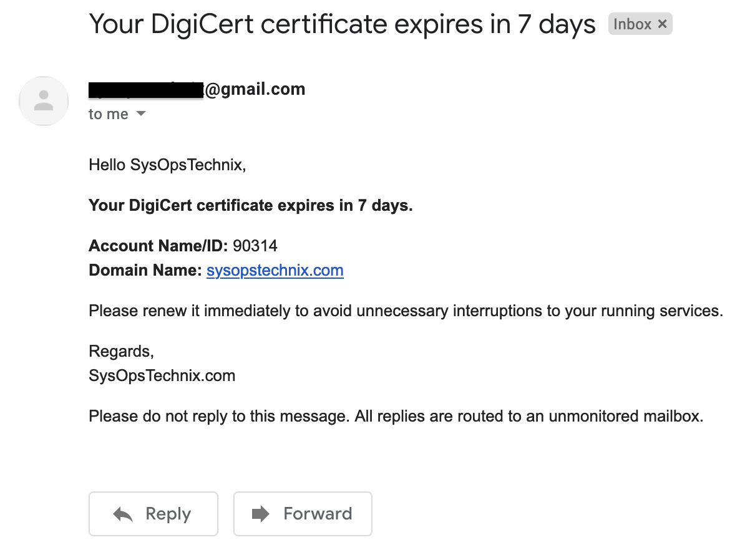The height and width of the screenshot is (560, 750).
Task: Click the "to me" recipient text
Action: point(109,114)
